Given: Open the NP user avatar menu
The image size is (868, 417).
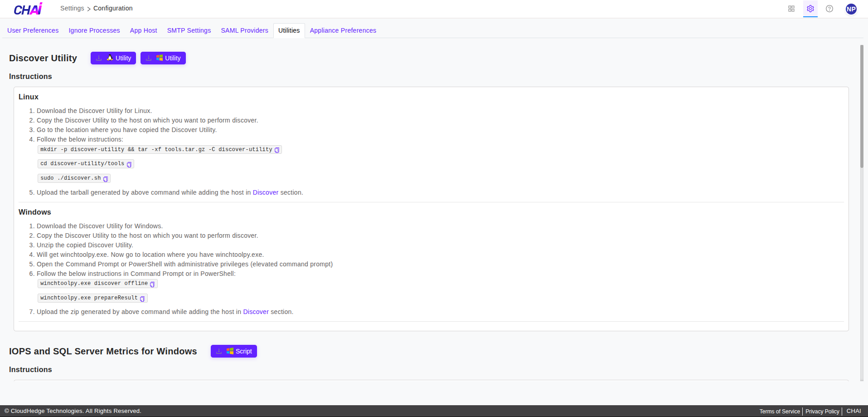Looking at the screenshot, I should 851,9.
